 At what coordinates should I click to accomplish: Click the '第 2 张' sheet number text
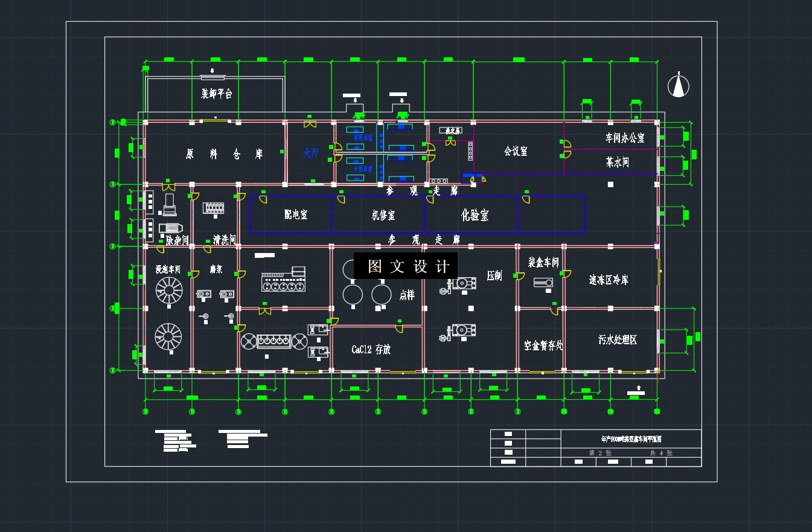601,452
